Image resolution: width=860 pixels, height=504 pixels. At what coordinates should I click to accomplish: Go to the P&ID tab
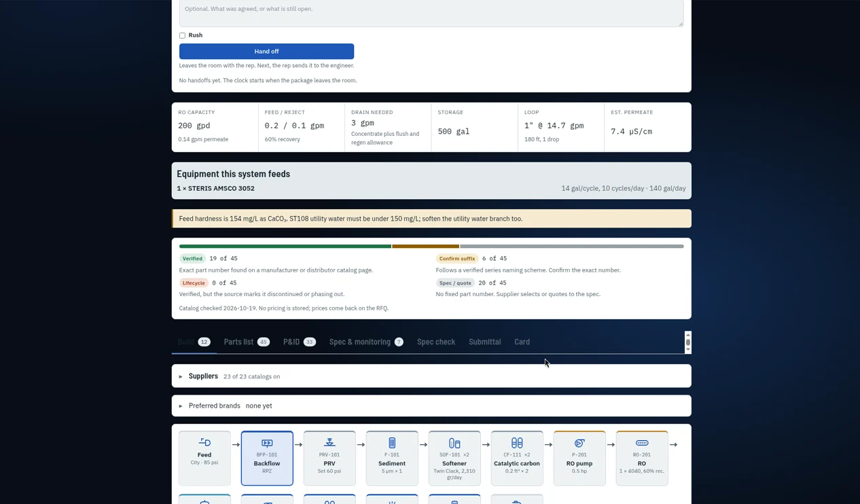pyautogui.click(x=300, y=342)
